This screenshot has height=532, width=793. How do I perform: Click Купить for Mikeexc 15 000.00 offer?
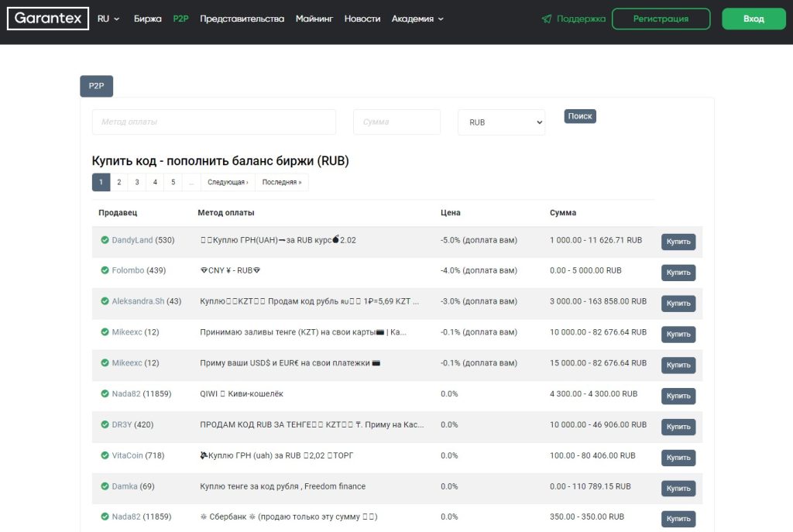tap(678, 365)
